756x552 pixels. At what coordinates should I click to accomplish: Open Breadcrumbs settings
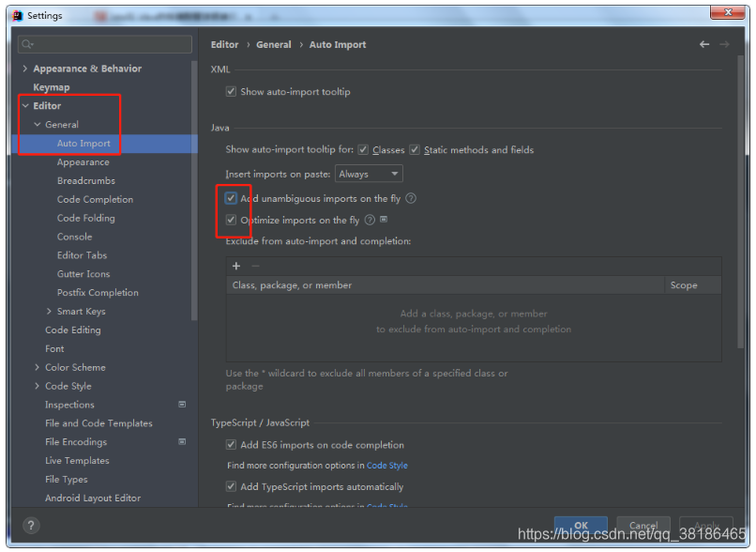85,181
